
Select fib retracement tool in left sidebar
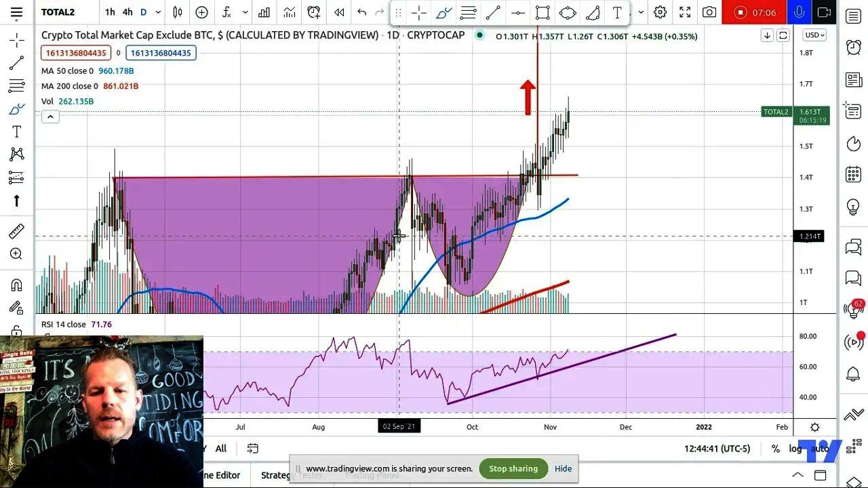click(17, 86)
